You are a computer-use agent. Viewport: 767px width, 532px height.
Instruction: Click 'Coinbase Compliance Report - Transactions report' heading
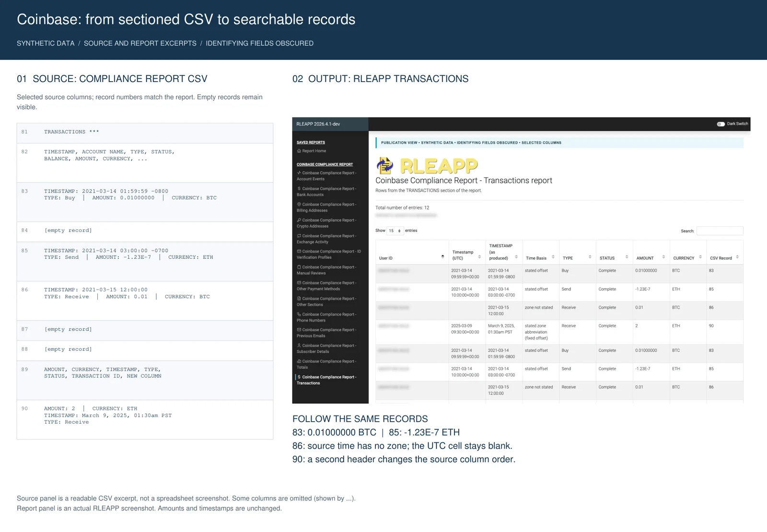tap(464, 181)
